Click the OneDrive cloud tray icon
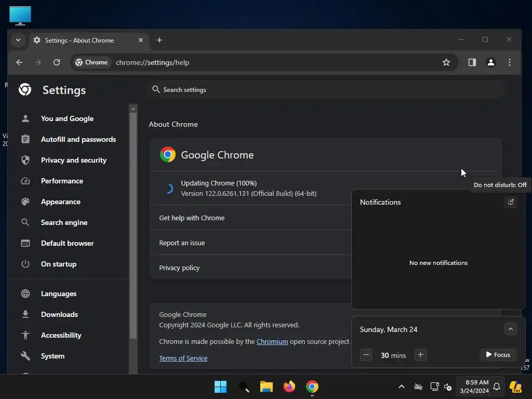 pyautogui.click(x=418, y=387)
